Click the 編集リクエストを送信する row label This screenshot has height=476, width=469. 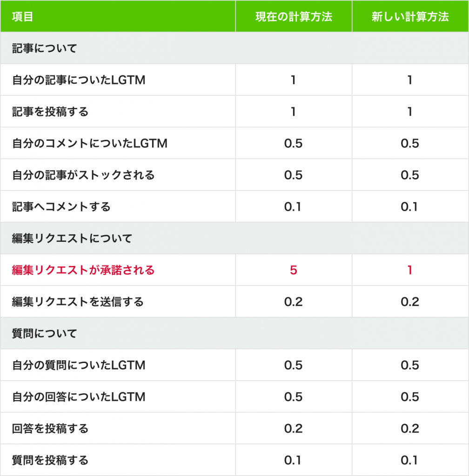click(x=78, y=302)
